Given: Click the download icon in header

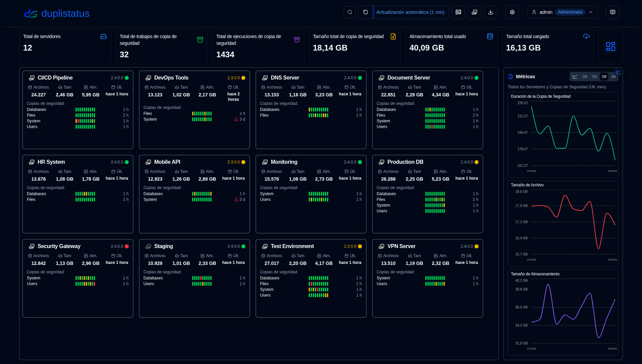Looking at the screenshot, I should pyautogui.click(x=491, y=12).
